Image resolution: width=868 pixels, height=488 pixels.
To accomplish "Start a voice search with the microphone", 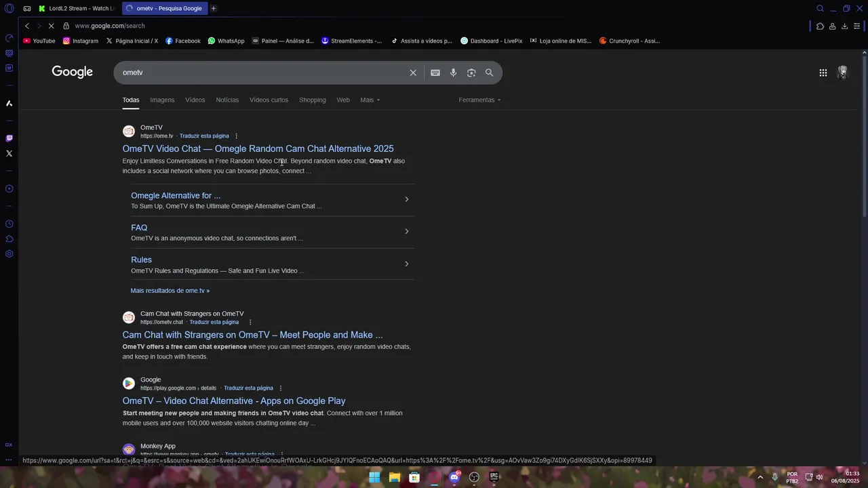I will (453, 73).
